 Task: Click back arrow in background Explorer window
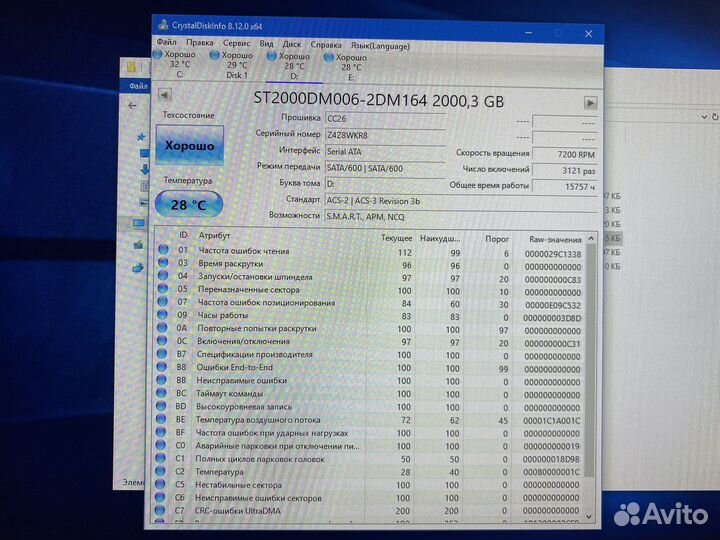(132, 106)
